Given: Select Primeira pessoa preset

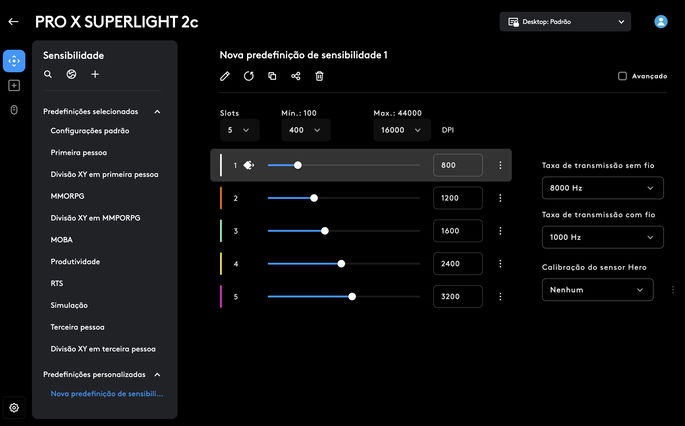Looking at the screenshot, I should tap(79, 152).
